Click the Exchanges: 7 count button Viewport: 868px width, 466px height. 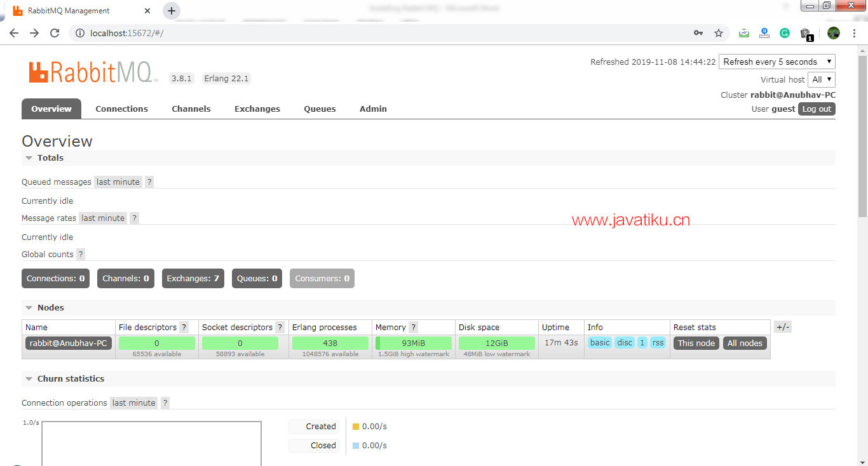pos(193,278)
